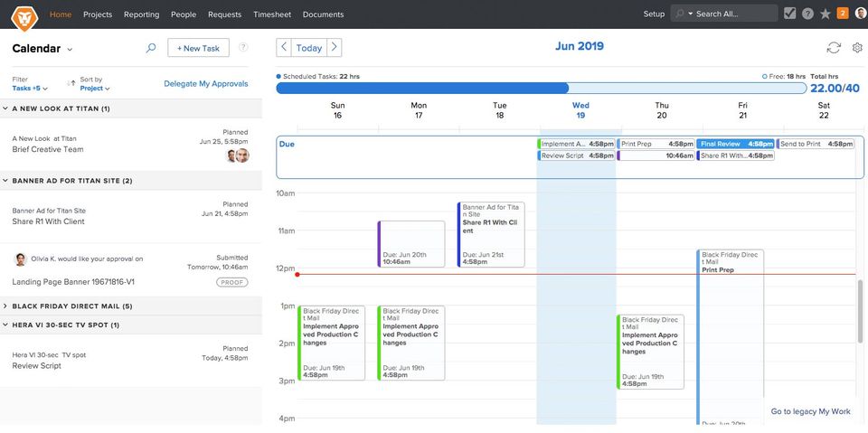868x433 pixels.
Task: Expand the Black Friday Direct Mail group
Action: point(5,306)
